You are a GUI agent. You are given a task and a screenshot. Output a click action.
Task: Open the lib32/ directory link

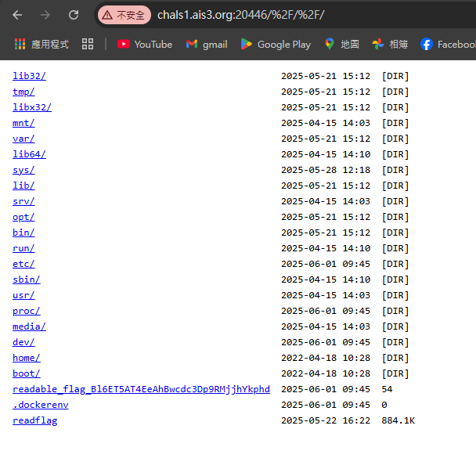pyautogui.click(x=29, y=76)
